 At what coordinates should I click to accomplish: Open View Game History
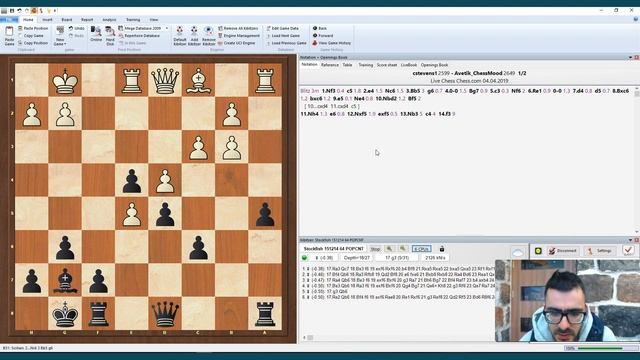coord(331,43)
